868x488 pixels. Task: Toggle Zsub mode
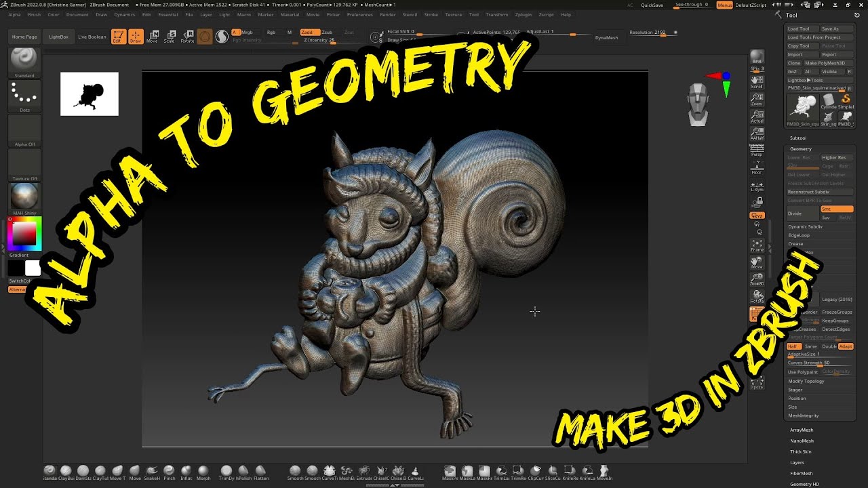328,33
